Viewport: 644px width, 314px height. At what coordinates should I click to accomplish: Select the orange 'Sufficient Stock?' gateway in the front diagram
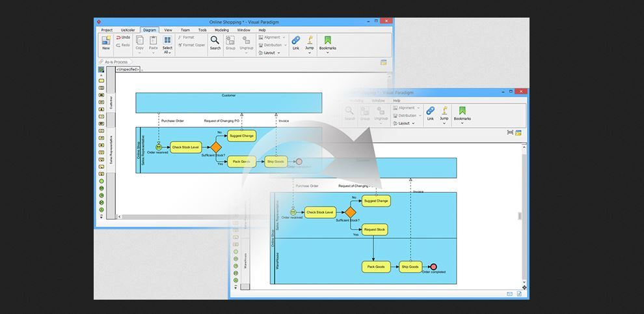tap(351, 212)
